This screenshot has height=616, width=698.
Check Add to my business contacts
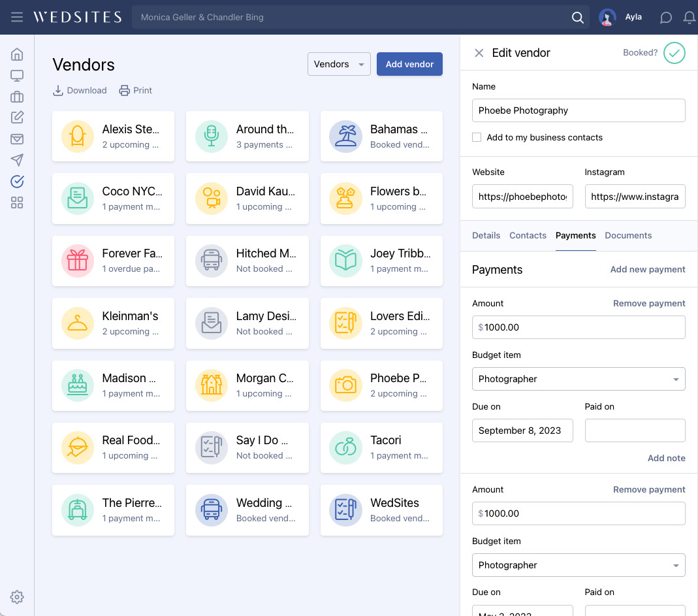(x=477, y=137)
